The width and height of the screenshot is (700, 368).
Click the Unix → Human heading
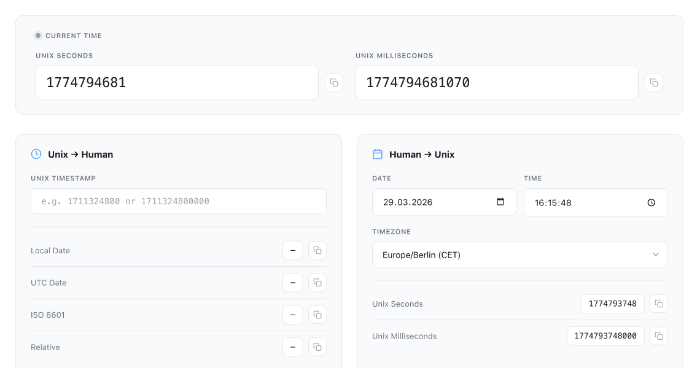coord(80,155)
